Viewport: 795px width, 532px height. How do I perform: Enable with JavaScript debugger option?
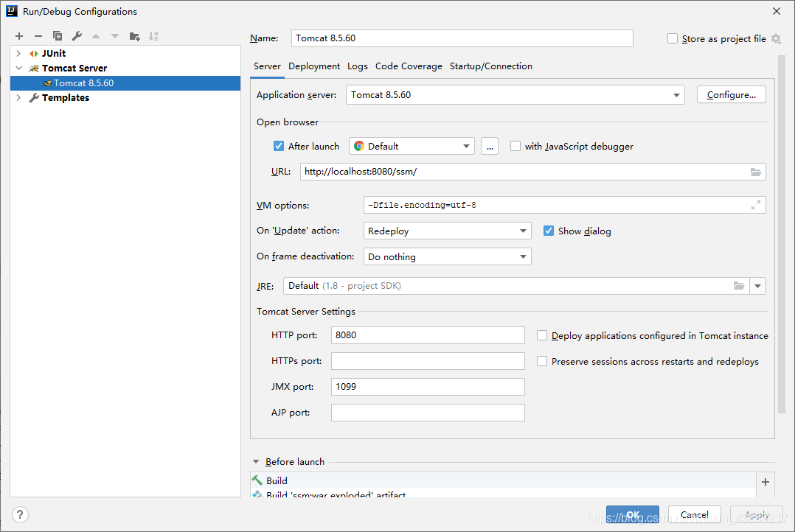515,146
